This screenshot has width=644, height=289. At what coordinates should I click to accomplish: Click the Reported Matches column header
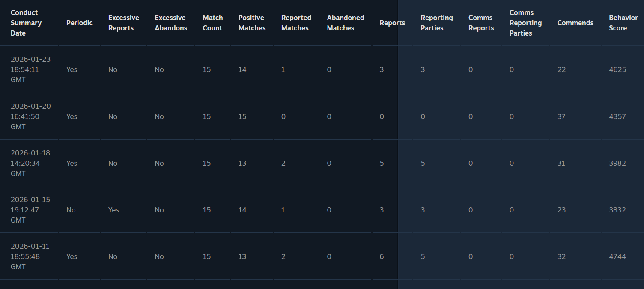coord(296,23)
